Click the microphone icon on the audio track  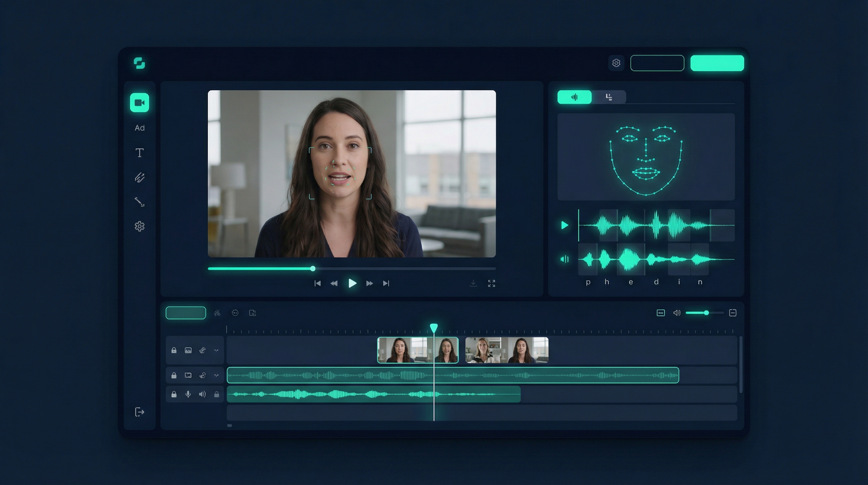point(188,394)
